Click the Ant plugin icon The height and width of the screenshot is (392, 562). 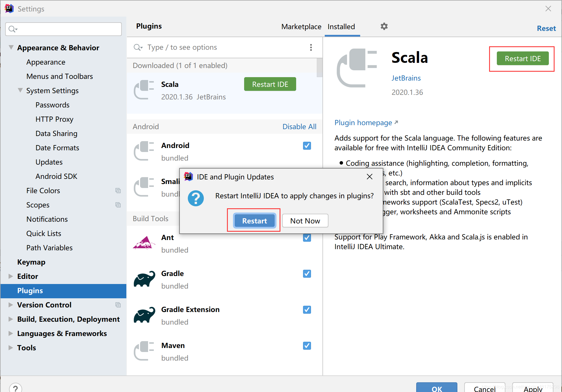(144, 243)
